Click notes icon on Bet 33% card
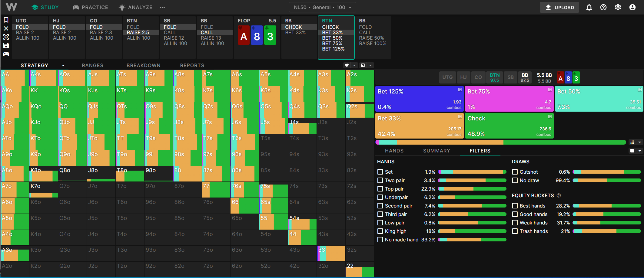The image size is (644, 278). coord(460,116)
